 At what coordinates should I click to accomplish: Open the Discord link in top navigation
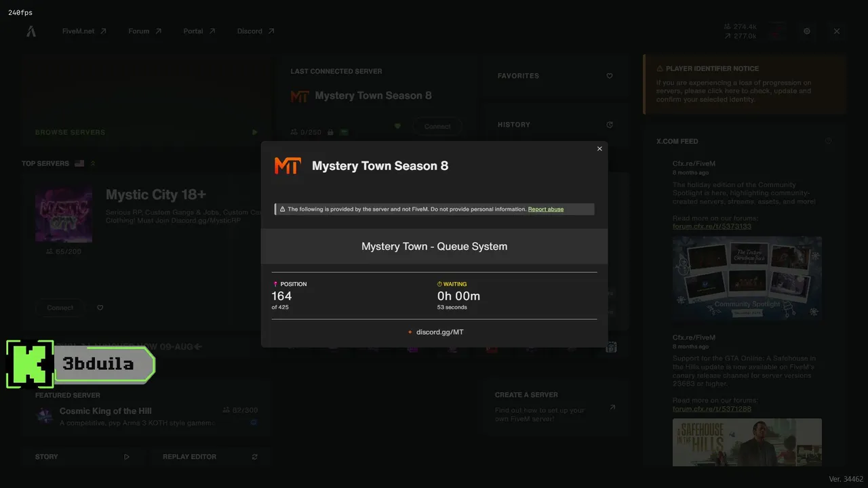256,31
